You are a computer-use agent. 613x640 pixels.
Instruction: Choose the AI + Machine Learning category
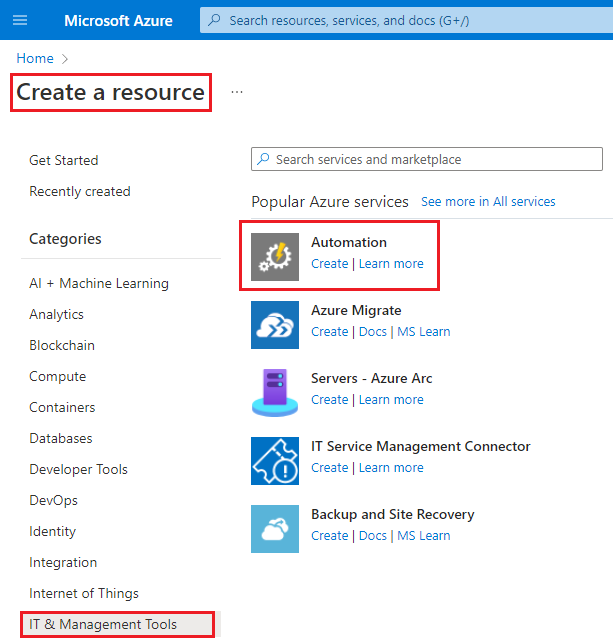[99, 283]
